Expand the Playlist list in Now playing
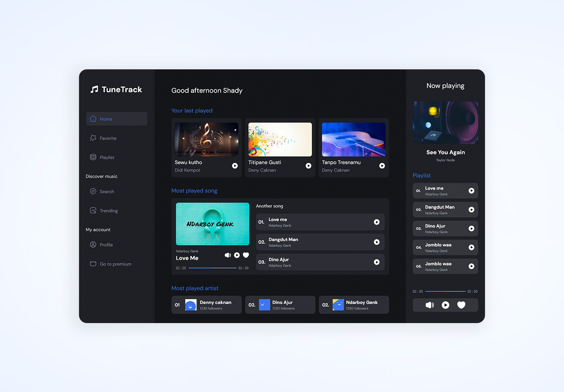The height and width of the screenshot is (392, 564). (421, 175)
